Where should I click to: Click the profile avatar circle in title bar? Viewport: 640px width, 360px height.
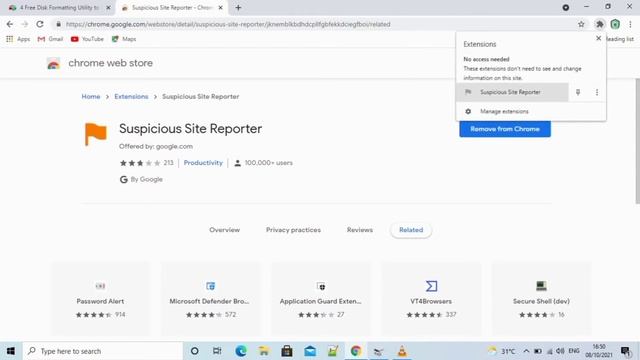click(x=566, y=7)
